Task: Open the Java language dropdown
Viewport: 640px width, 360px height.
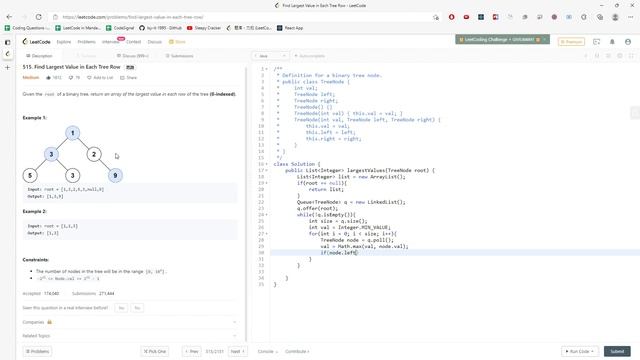Action: tap(270, 56)
